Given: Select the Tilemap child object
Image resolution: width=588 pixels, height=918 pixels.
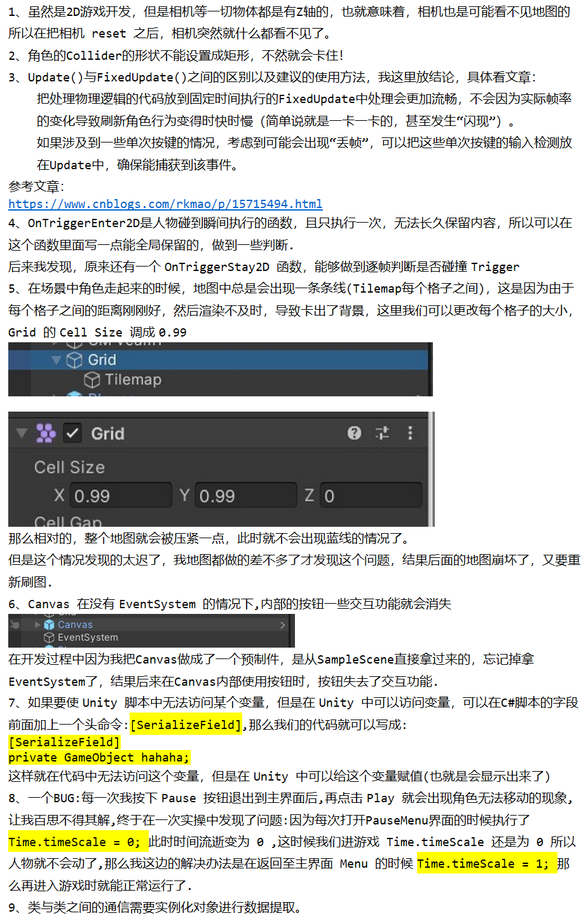Looking at the screenshot, I should point(133,380).
